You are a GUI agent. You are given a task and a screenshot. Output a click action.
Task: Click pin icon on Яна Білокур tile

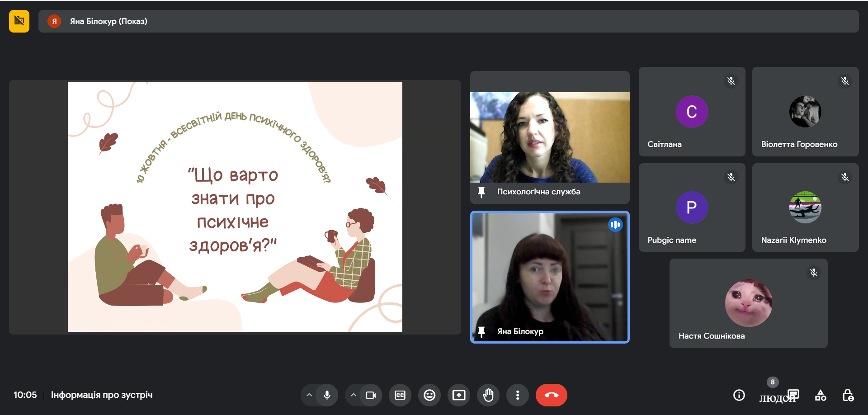[481, 332]
